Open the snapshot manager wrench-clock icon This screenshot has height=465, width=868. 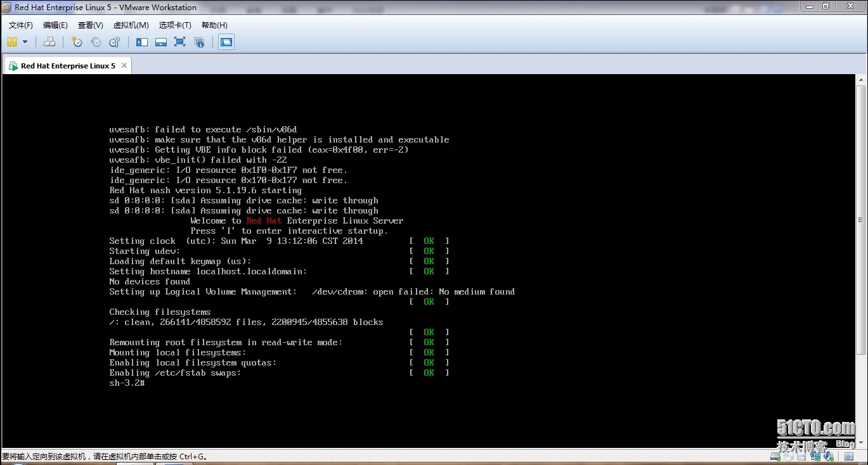click(x=115, y=42)
